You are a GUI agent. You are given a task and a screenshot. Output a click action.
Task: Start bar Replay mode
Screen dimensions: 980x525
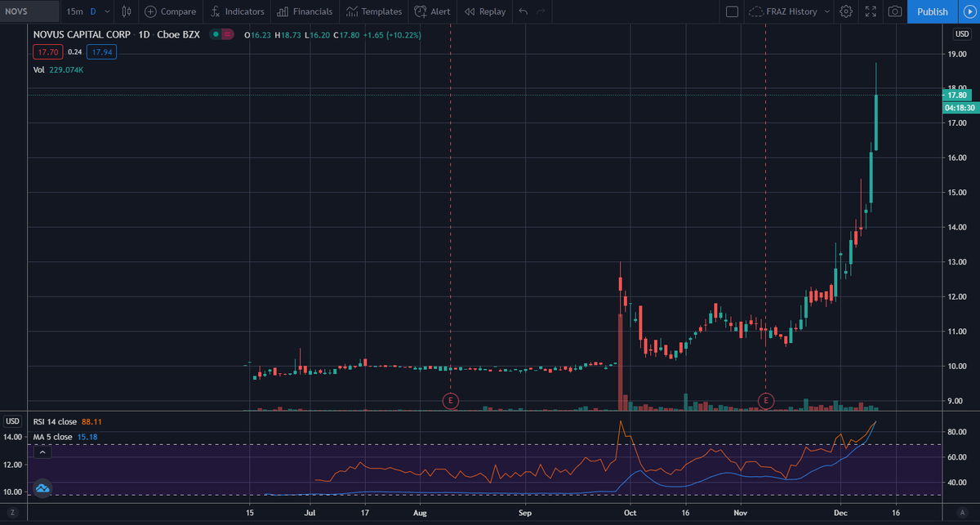point(485,11)
